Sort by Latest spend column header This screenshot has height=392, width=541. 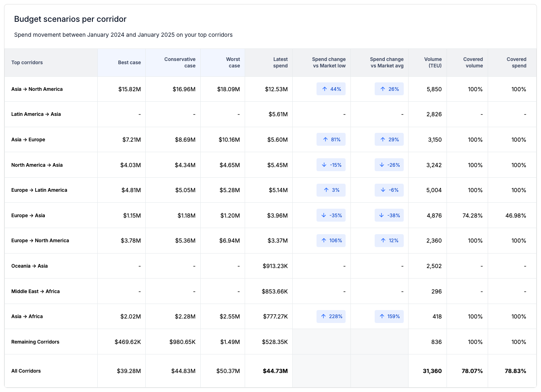point(269,63)
